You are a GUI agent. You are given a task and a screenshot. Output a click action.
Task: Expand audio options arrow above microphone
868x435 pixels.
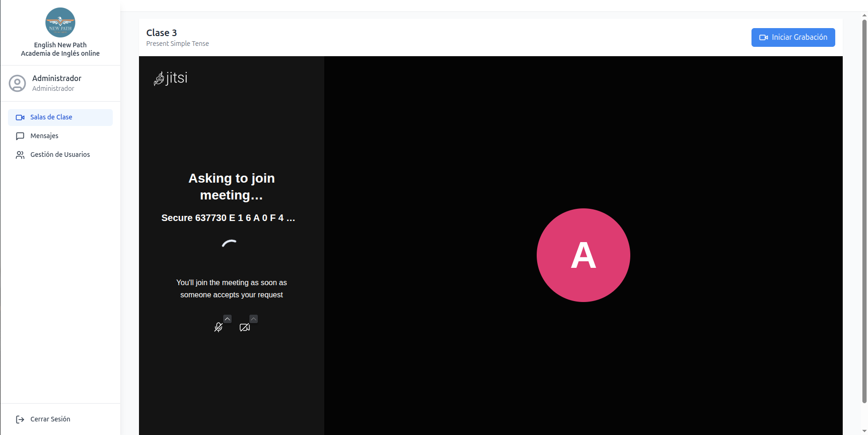227,319
